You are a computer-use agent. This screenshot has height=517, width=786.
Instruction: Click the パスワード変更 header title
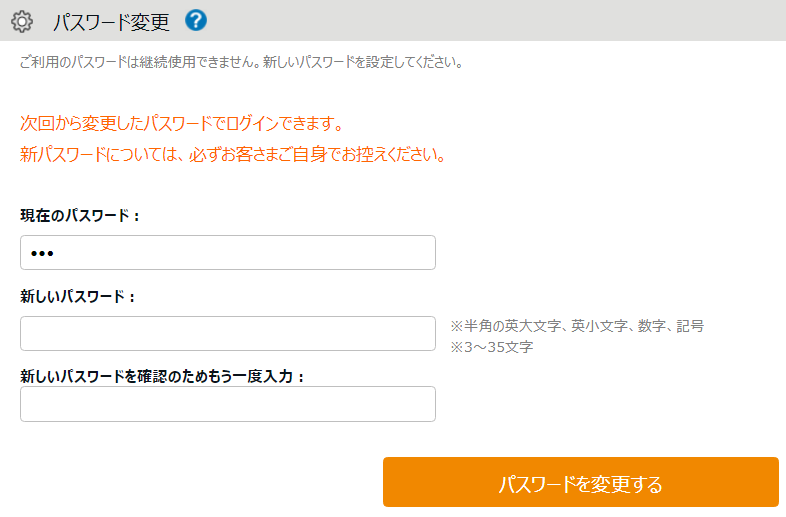click(x=111, y=21)
